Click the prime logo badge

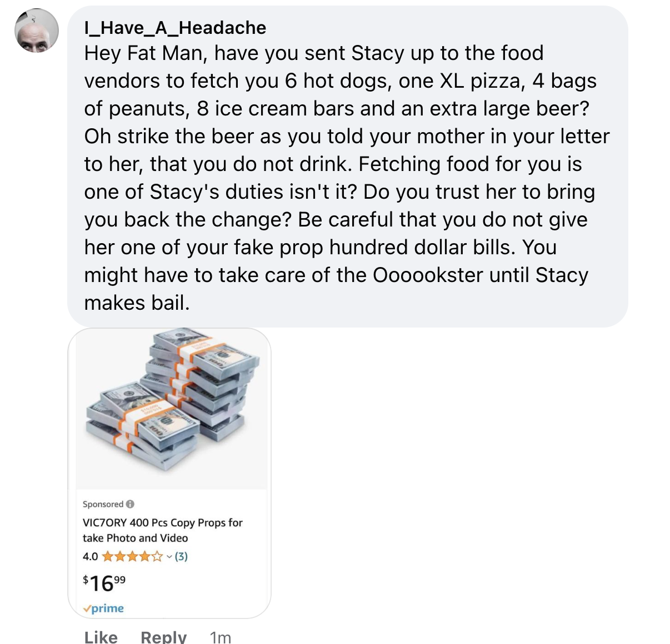pyautogui.click(x=103, y=608)
